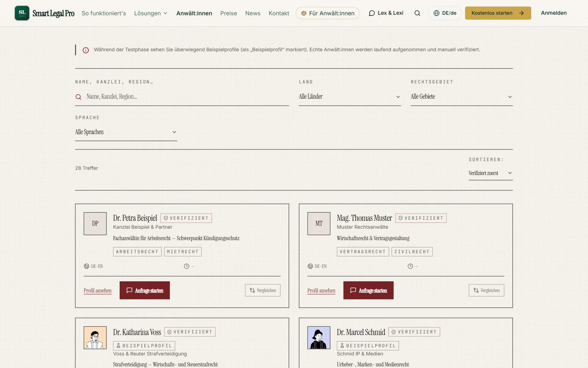
Task: Go to So funktioniert's page
Action: click(x=104, y=13)
